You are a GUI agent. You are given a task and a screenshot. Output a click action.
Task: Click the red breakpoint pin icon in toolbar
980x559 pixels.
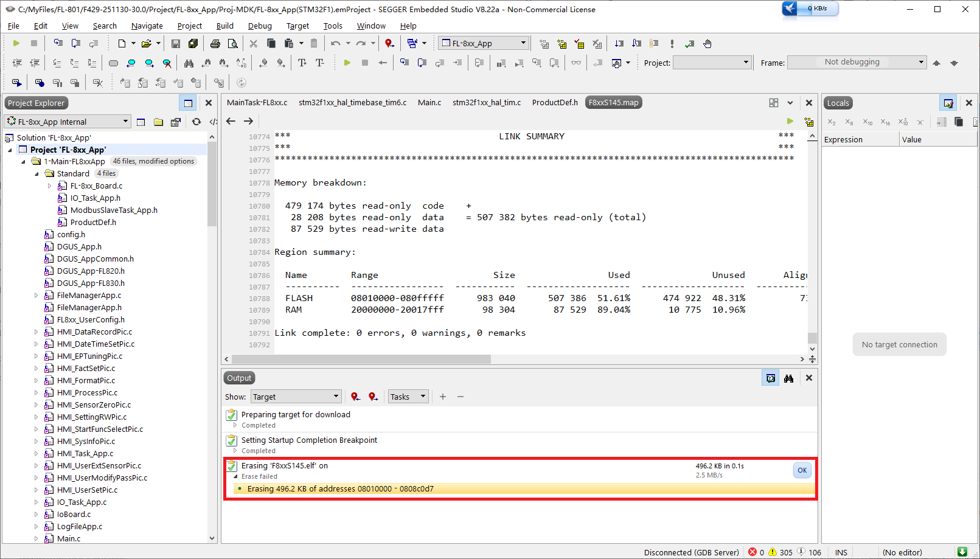click(389, 44)
